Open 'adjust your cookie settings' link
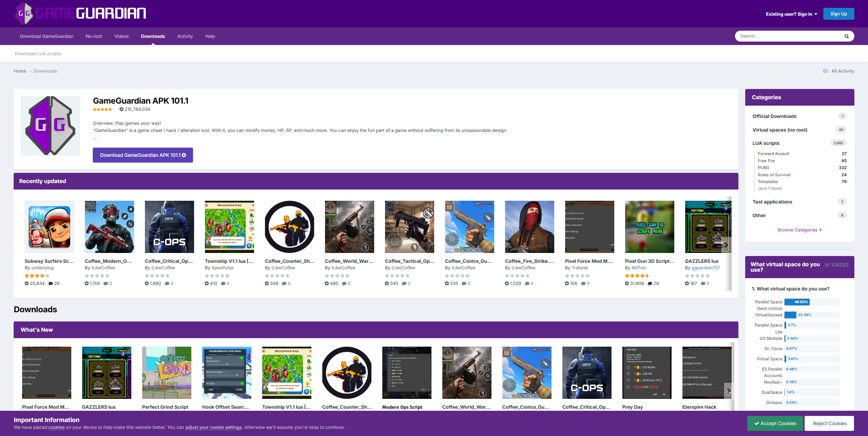 tap(214, 427)
